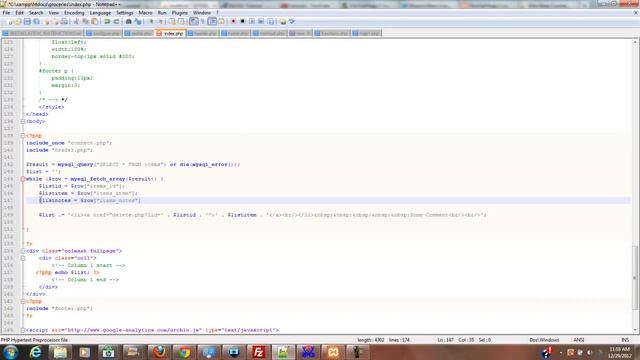Click the Open file toolbar icon

(x=18, y=21)
